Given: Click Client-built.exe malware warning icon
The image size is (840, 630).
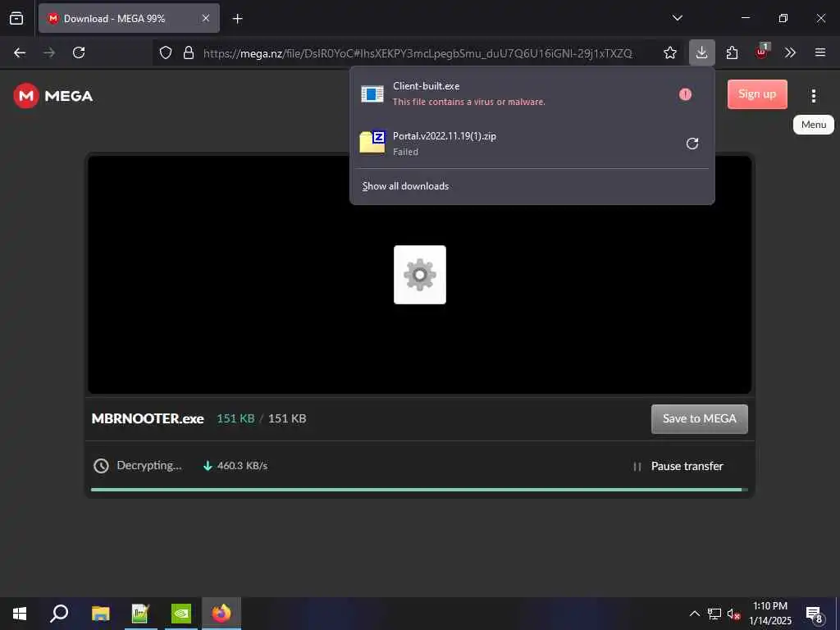Looking at the screenshot, I should [x=685, y=94].
